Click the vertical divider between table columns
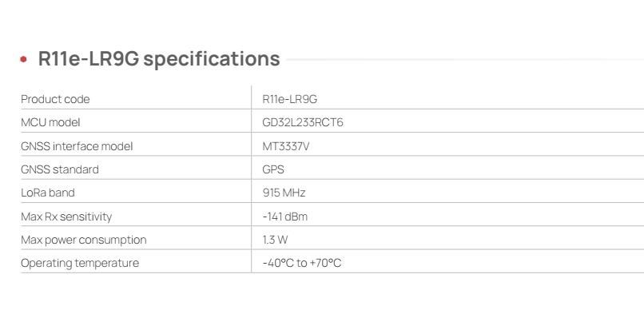 [x=252, y=179]
